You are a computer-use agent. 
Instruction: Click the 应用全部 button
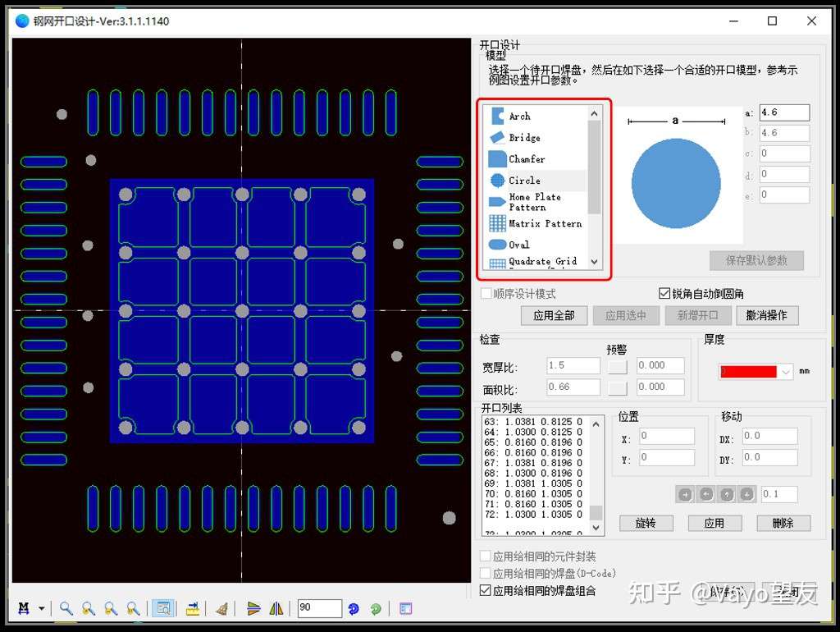554,316
